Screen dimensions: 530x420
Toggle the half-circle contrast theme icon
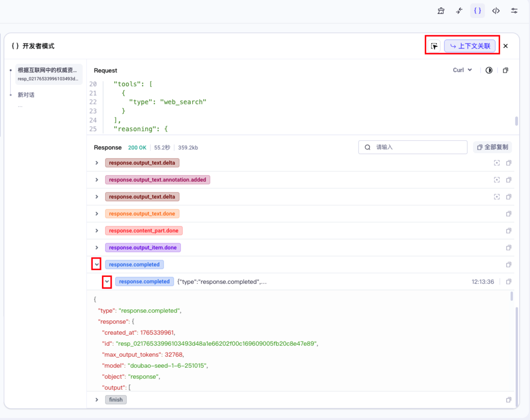click(489, 70)
